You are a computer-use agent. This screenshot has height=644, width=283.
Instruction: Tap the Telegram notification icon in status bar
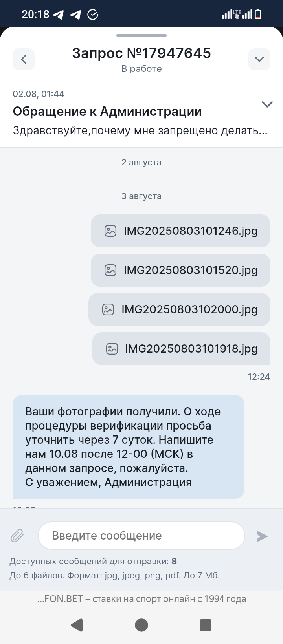pyautogui.click(x=58, y=15)
